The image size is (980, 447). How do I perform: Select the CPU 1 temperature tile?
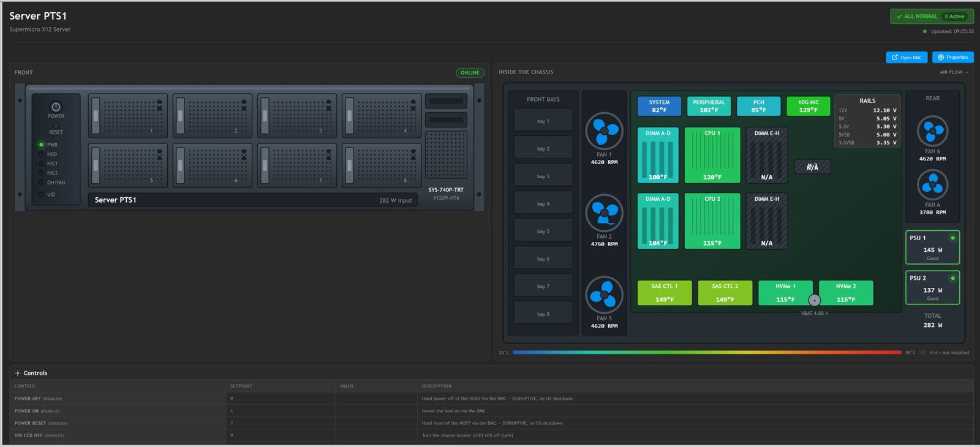pyautogui.click(x=712, y=155)
